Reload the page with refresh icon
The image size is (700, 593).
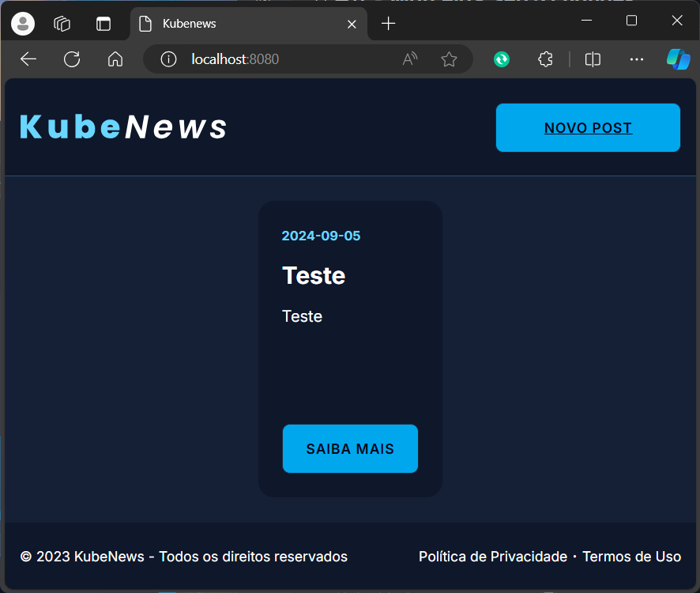coord(72,59)
